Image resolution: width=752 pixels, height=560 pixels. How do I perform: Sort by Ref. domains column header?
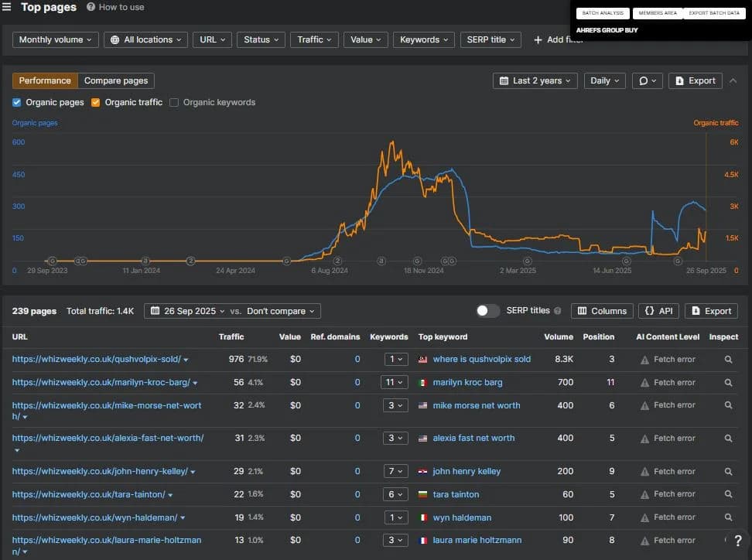tap(335, 336)
